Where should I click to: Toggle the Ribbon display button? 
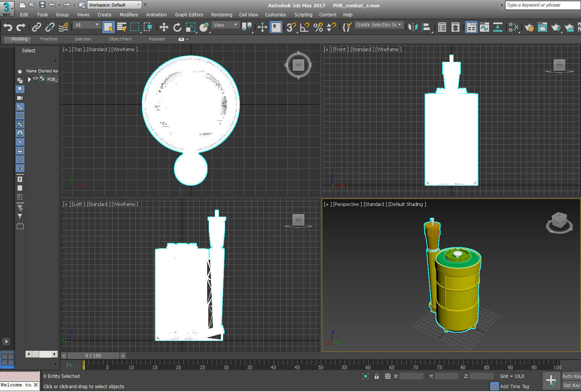coord(471,27)
